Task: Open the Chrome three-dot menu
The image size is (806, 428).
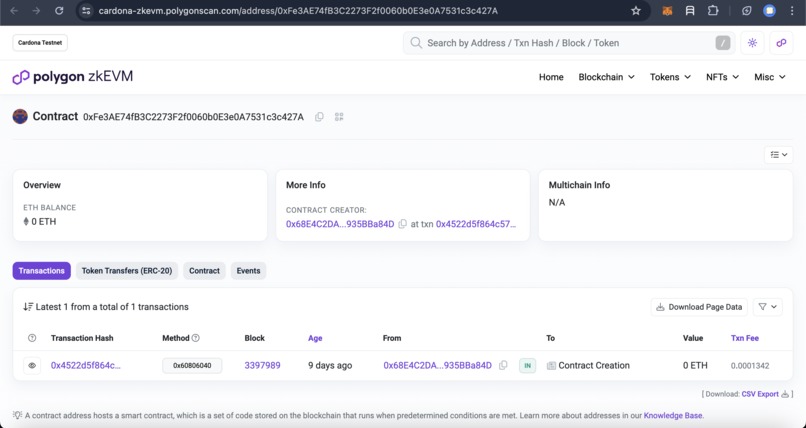Action: 792,10
